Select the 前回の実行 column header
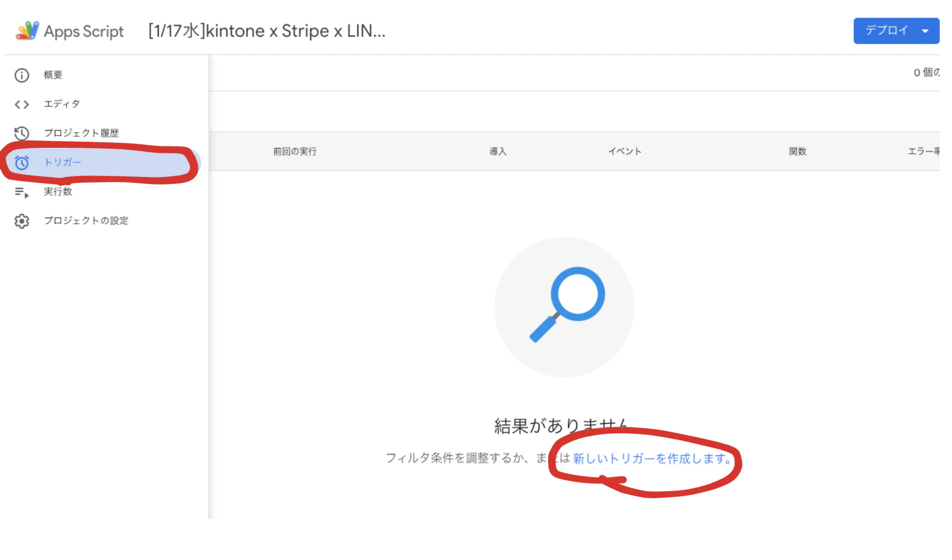 pos(294,151)
